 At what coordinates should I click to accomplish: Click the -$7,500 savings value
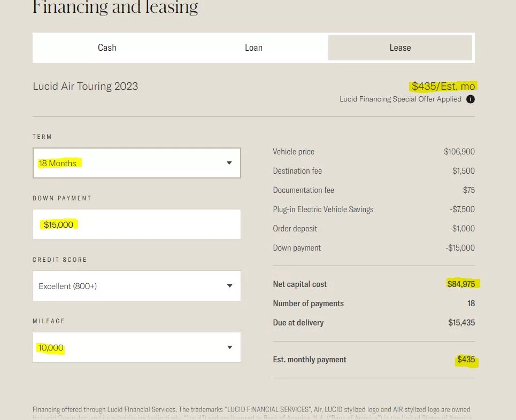point(462,209)
